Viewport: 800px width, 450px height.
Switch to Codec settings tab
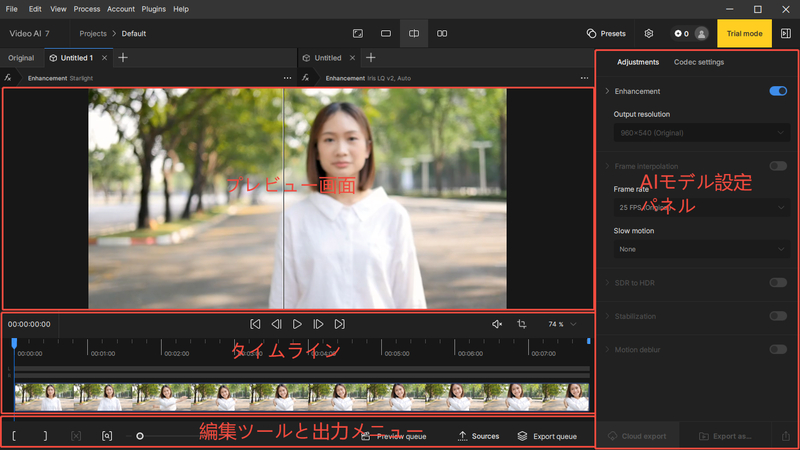click(x=698, y=62)
